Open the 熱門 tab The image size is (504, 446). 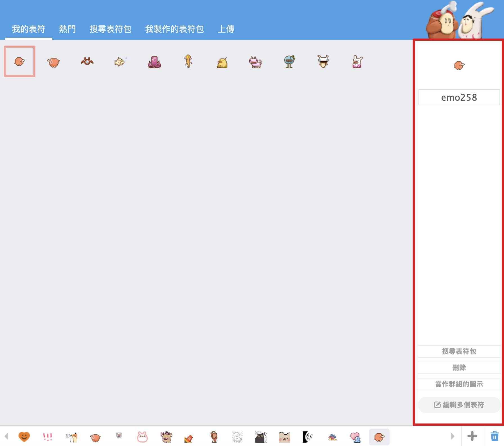67,29
